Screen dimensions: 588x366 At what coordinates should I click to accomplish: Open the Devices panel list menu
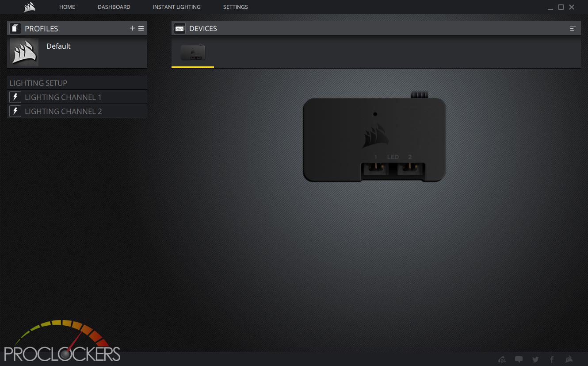coord(573,28)
